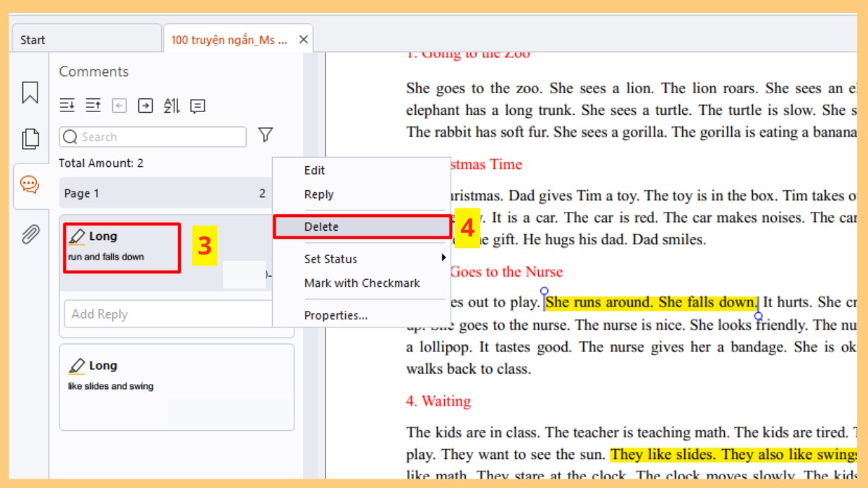Collapse all comments icon

(x=93, y=106)
